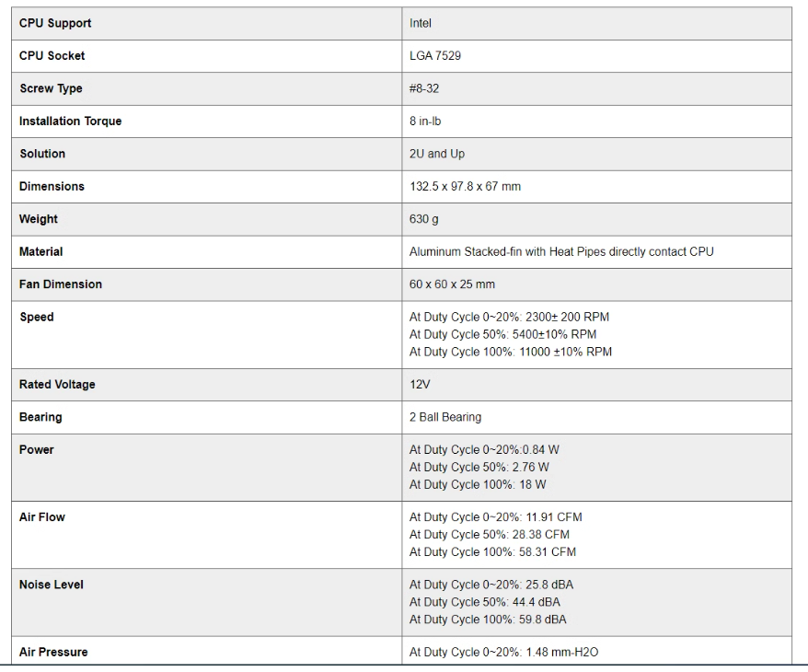Click the CPU Support row label
Viewport: 808px width, 672px height.
(55, 23)
